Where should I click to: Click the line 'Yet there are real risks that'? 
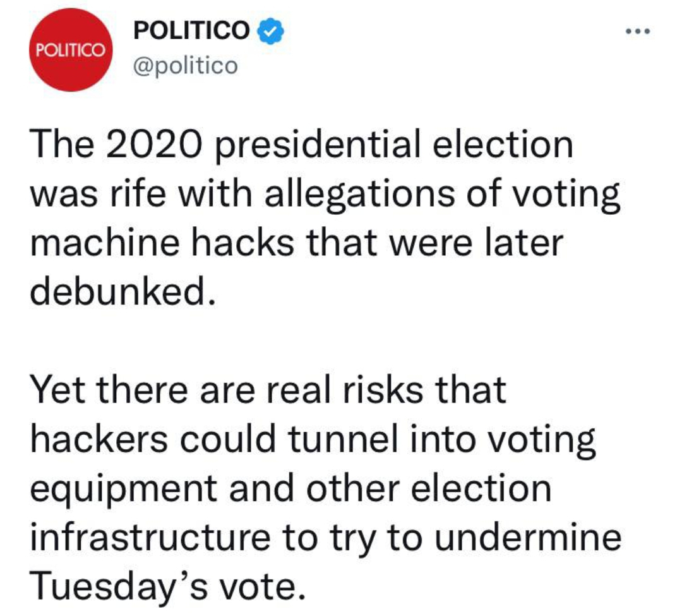(x=268, y=390)
